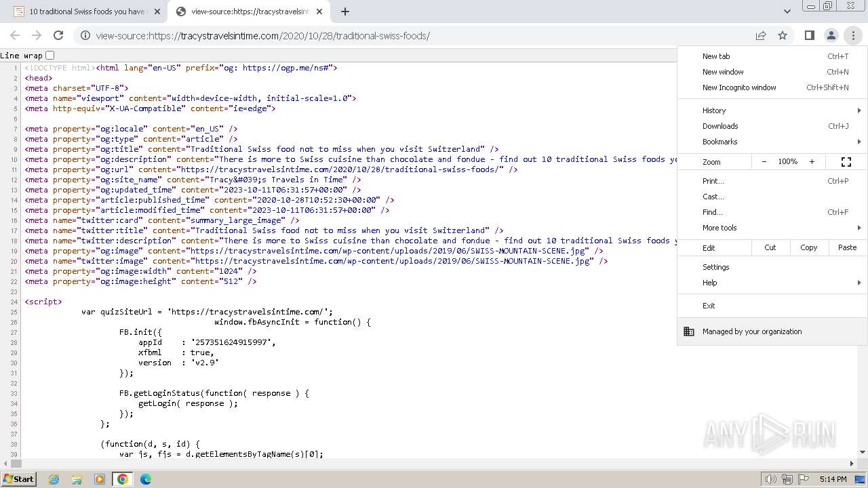This screenshot has height=488, width=868.
Task: Click the share page icon
Action: (761, 35)
